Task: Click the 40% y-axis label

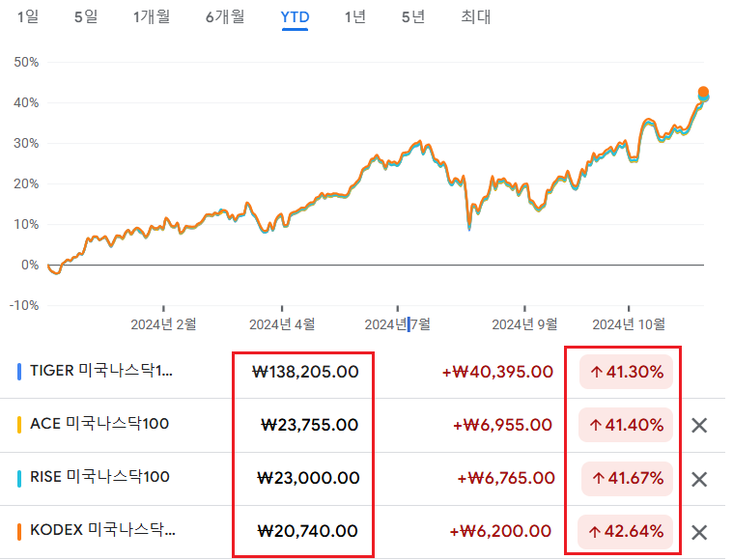Action: pos(26,103)
